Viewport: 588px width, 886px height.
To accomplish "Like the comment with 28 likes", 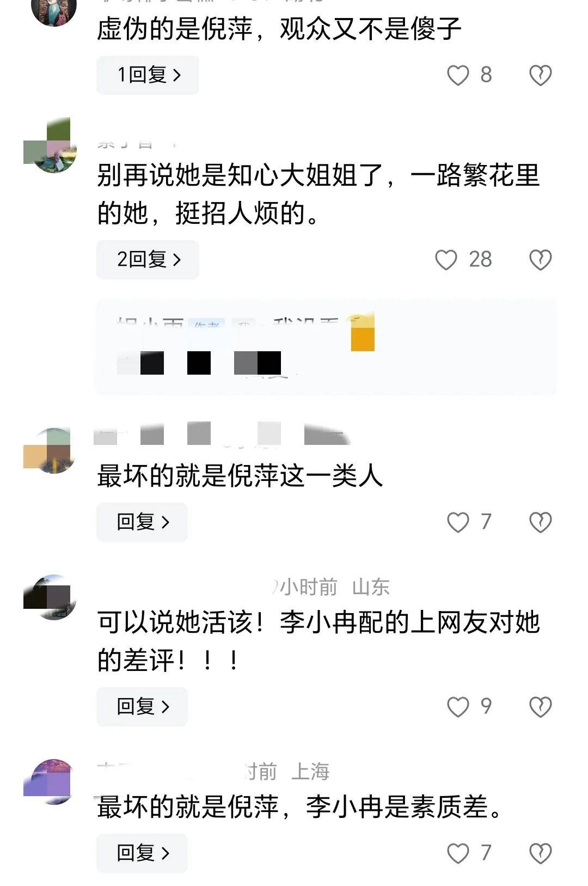I will click(x=446, y=260).
